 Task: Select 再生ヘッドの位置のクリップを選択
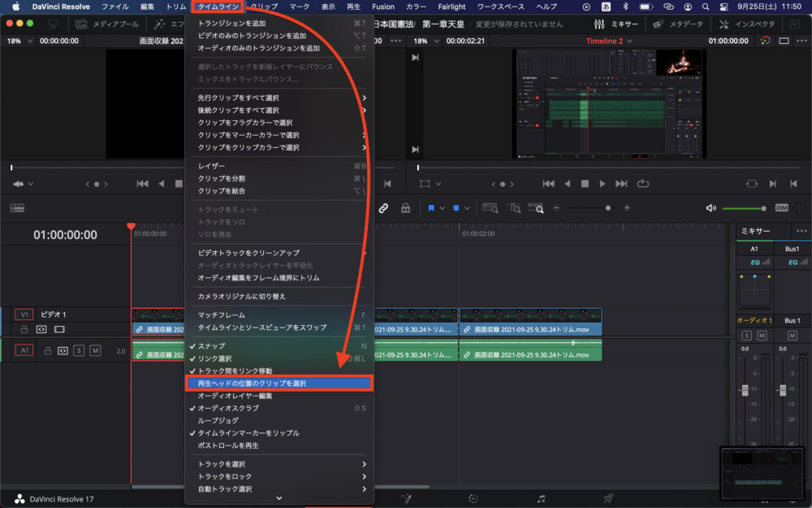tap(279, 383)
